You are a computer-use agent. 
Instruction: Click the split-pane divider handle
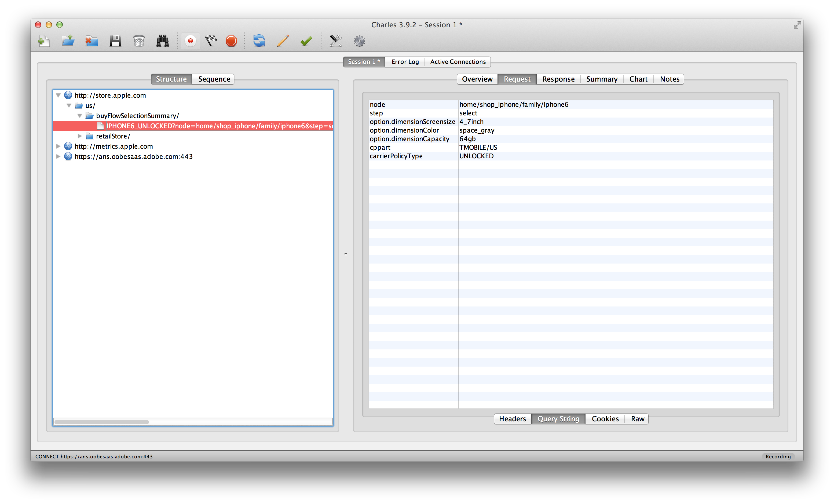click(x=346, y=254)
